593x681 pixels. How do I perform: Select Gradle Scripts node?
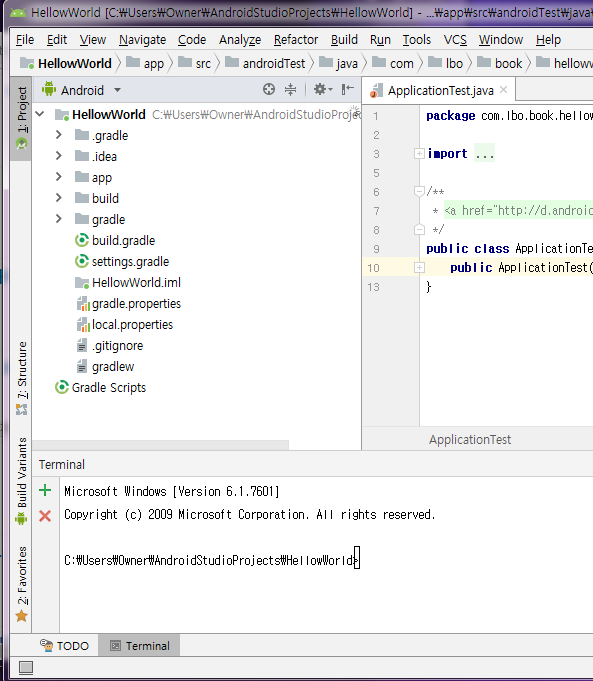coord(109,387)
